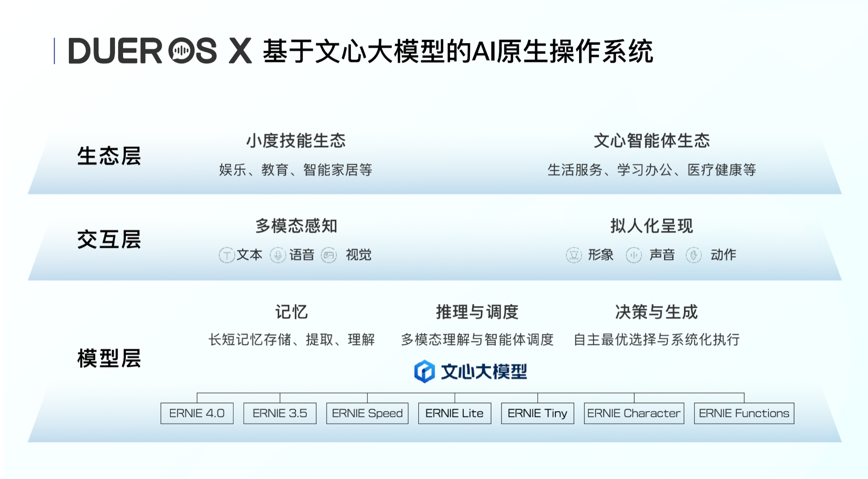Click the 娱乐、教育、智能家居等 text
This screenshot has height=479, width=868.
[x=296, y=170]
